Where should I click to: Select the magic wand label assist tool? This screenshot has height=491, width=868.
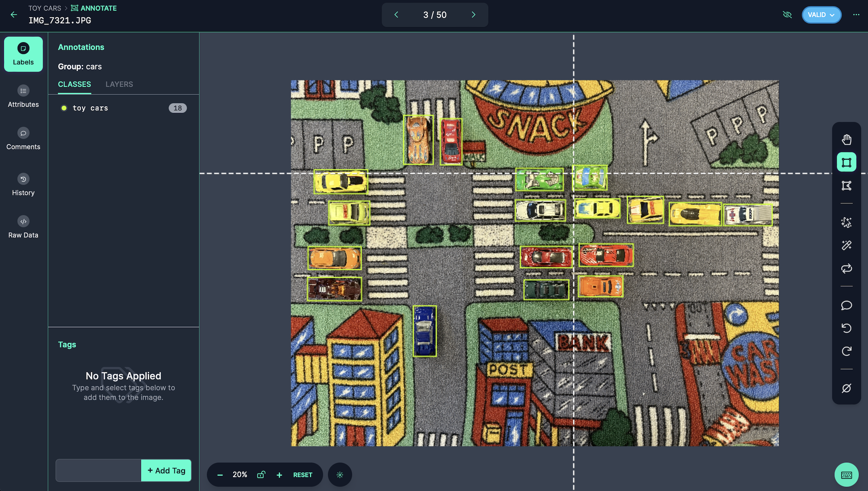point(847,245)
